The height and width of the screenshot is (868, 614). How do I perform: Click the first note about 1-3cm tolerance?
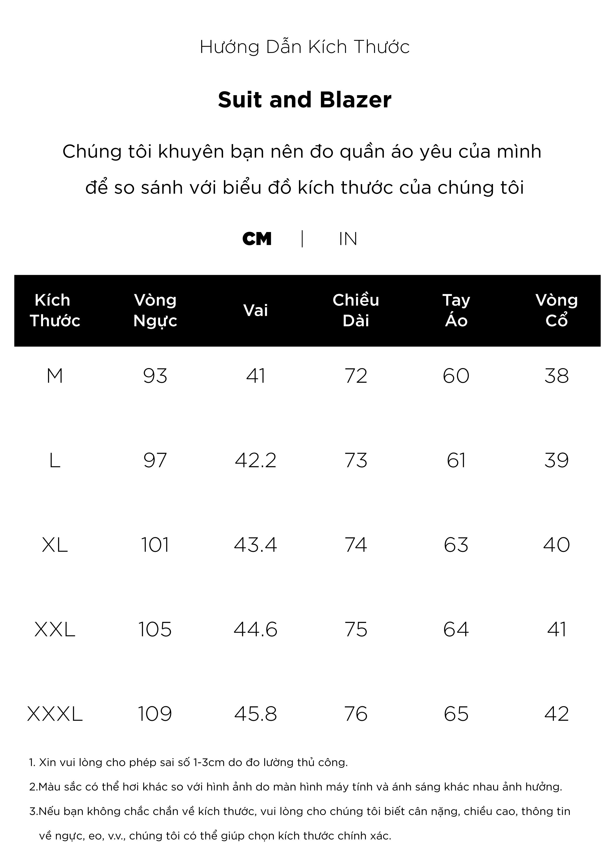coord(188,763)
